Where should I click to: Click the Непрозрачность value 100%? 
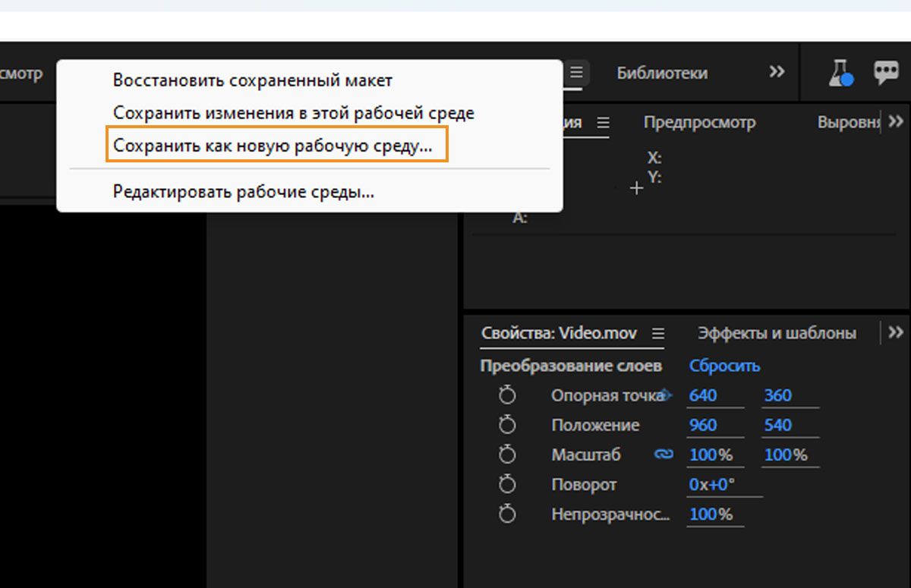pyautogui.click(x=711, y=514)
